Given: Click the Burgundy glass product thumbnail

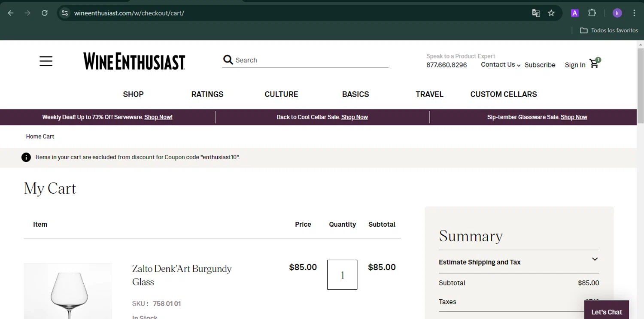Looking at the screenshot, I should coord(68,291).
